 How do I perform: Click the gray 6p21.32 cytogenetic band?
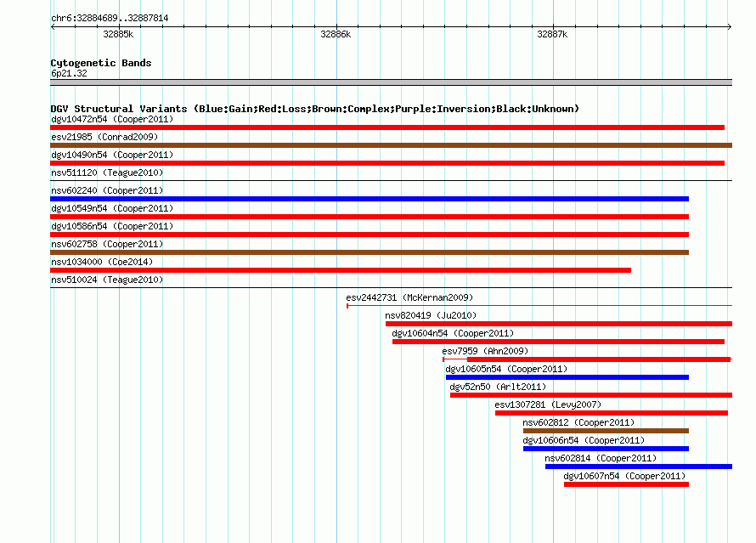391,82
